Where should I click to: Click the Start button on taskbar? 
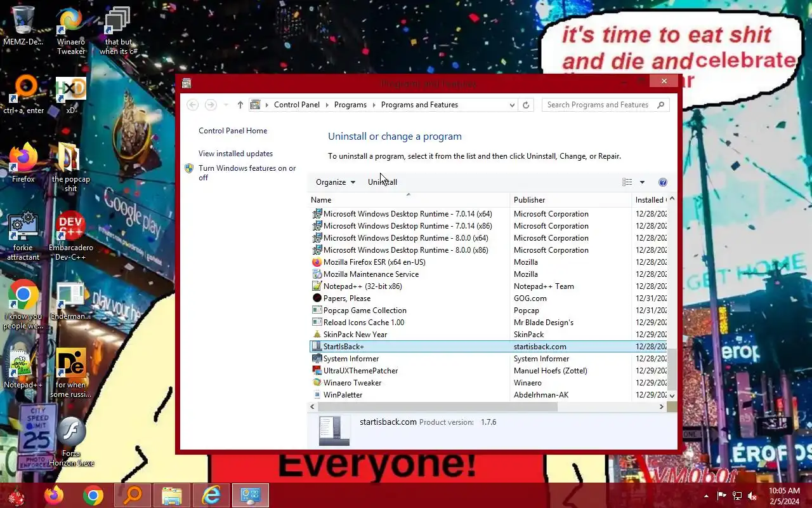[16, 495]
